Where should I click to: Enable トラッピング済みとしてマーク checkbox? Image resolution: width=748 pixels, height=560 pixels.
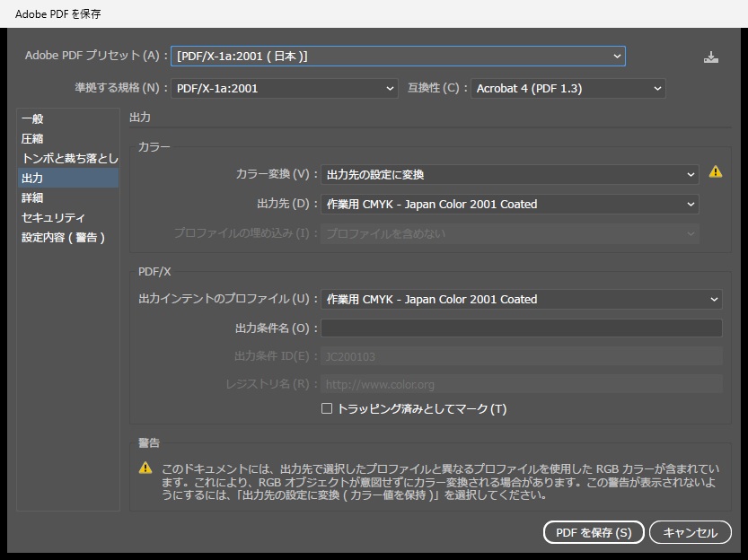327,408
